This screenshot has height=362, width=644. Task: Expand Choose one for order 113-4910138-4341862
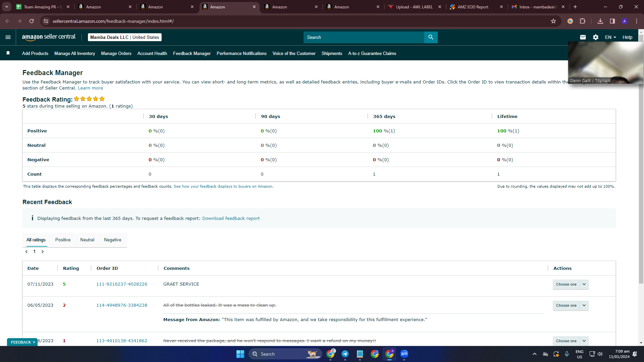[571, 341]
